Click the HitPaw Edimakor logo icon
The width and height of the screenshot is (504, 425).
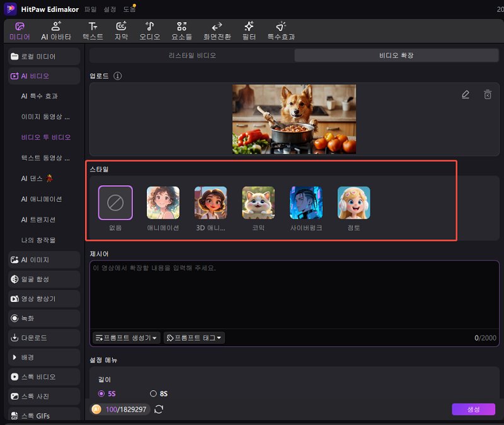point(10,9)
